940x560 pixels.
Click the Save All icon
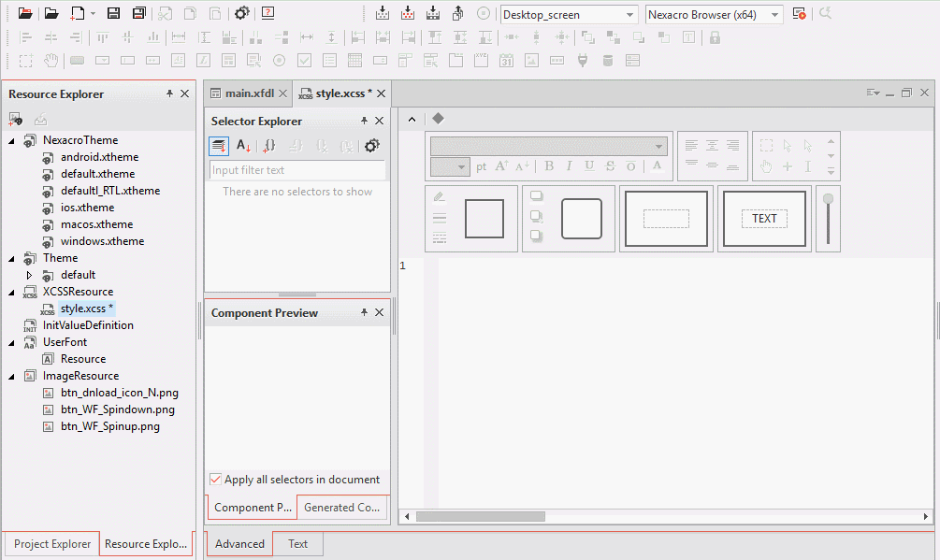pyautogui.click(x=138, y=13)
